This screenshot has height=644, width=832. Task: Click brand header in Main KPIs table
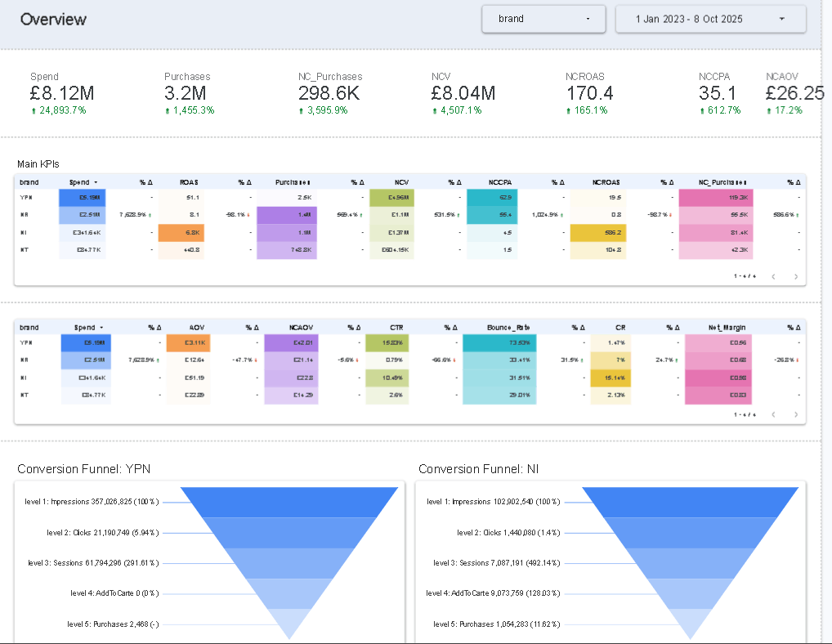[x=29, y=182]
